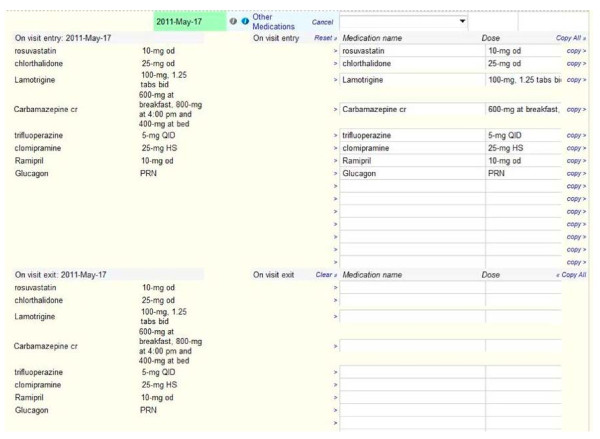Select trifluoperazine in left exit list
The width and height of the screenshot is (600, 439).
[38, 372]
